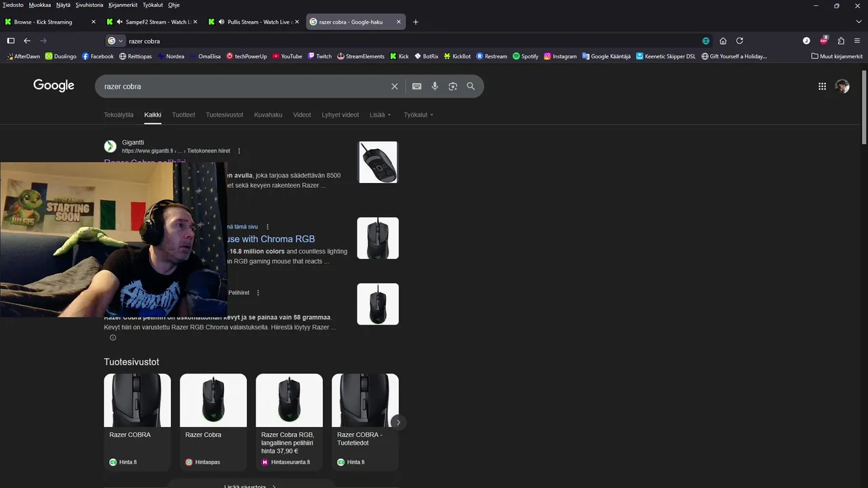Screen dimensions: 868x488
Task: Select the Tekoälytila search tab
Action: [x=119, y=115]
